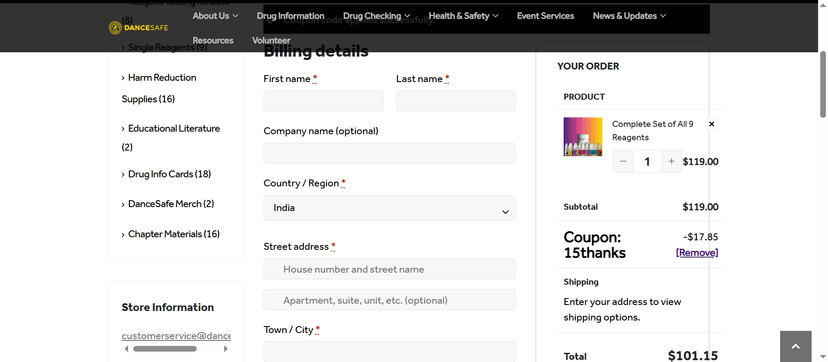Expand the About Us menu

pyautogui.click(x=215, y=16)
